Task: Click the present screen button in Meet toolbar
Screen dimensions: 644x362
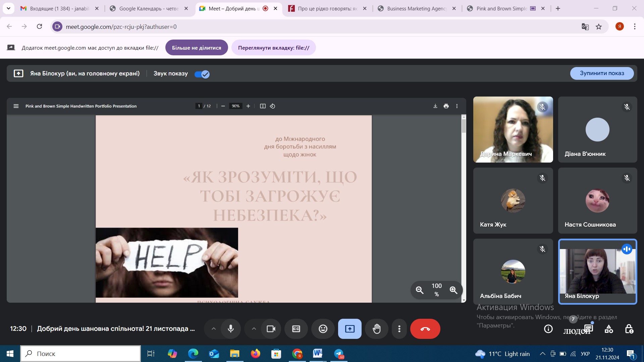Action: point(350,329)
